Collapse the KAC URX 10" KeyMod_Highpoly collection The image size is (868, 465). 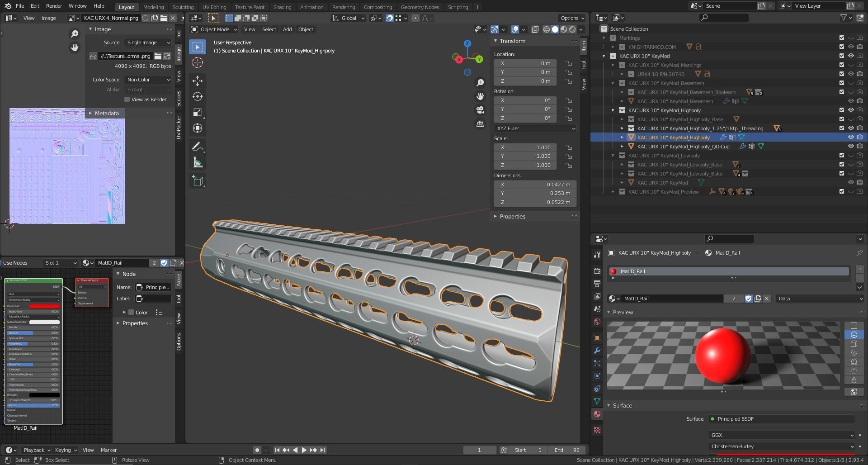click(x=613, y=110)
